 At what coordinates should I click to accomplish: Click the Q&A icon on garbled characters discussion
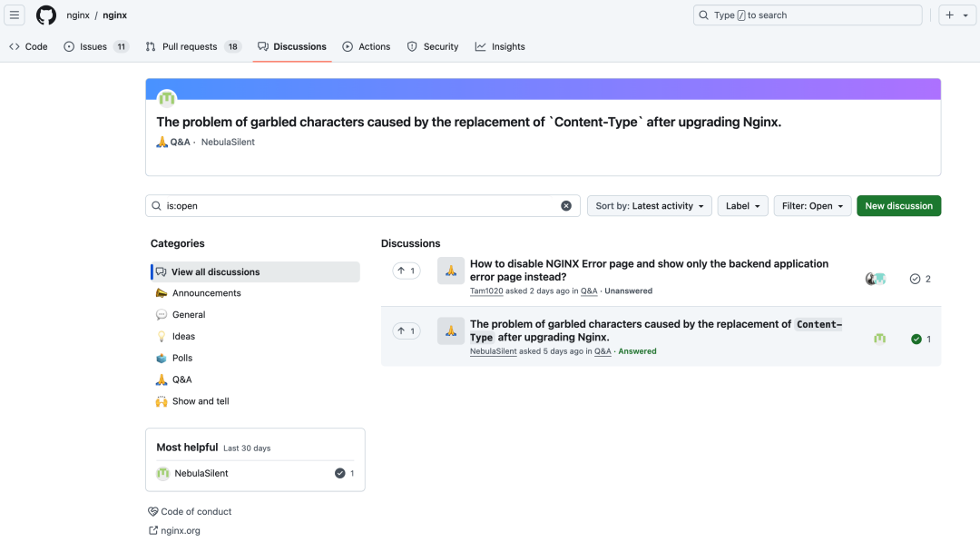pyautogui.click(x=451, y=330)
